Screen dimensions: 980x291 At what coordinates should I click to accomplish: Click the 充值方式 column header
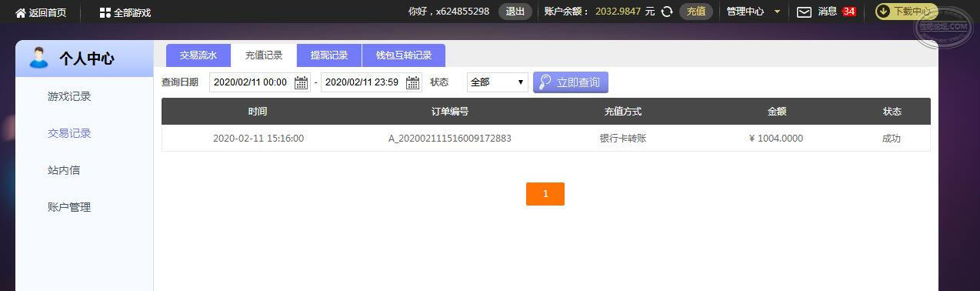pos(623,112)
